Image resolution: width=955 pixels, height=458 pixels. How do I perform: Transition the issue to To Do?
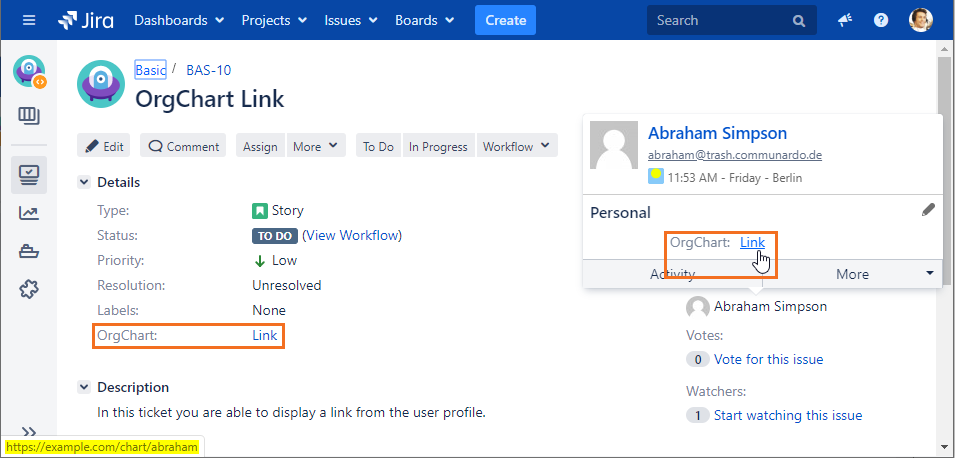pyautogui.click(x=378, y=146)
